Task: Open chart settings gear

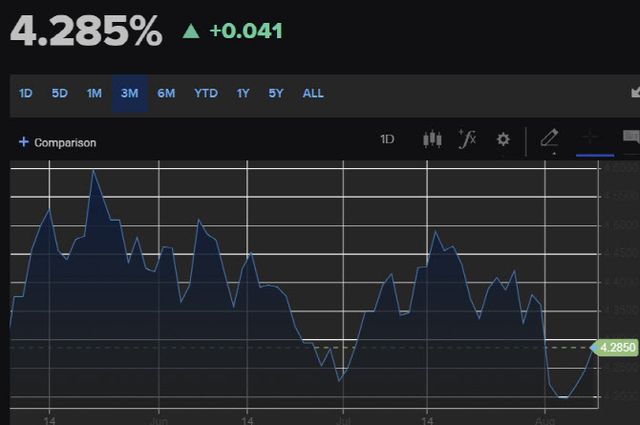Action: click(x=503, y=139)
